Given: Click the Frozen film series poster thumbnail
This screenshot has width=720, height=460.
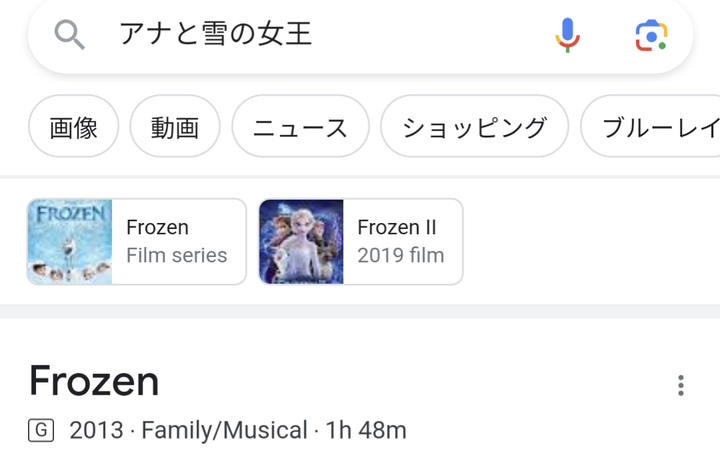Looking at the screenshot, I should click(x=70, y=242).
